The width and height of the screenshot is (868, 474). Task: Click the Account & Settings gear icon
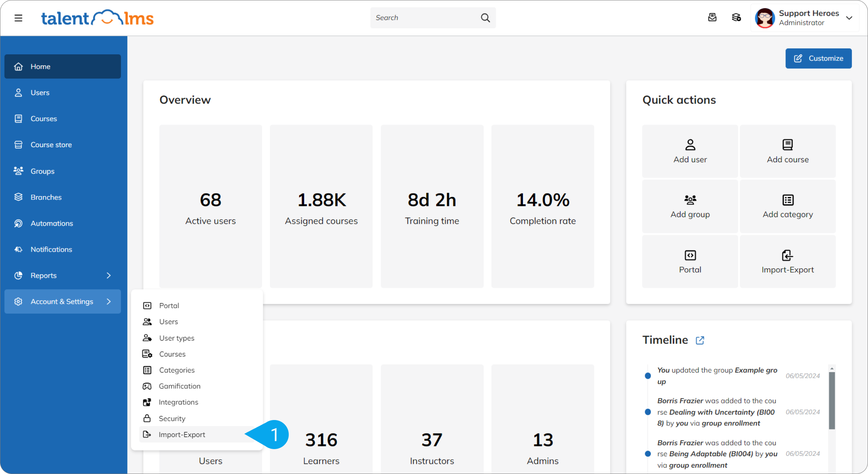pos(18,302)
